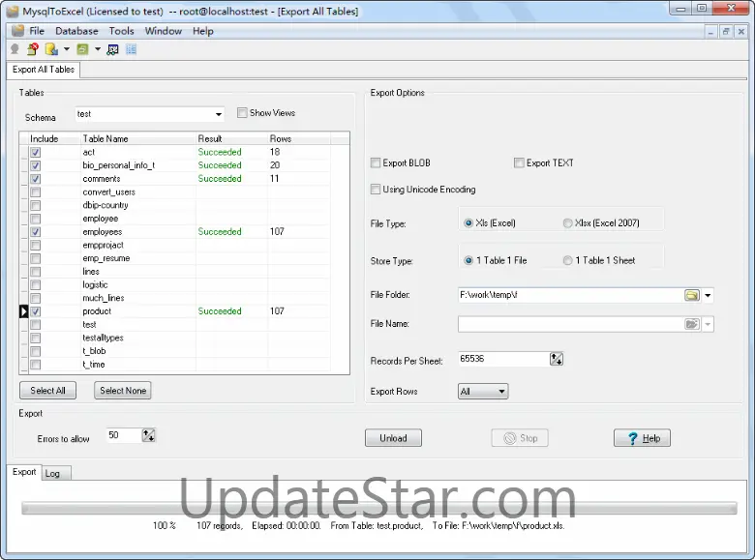Click the File Name input field
The width and height of the screenshot is (755, 560).
tap(571, 324)
